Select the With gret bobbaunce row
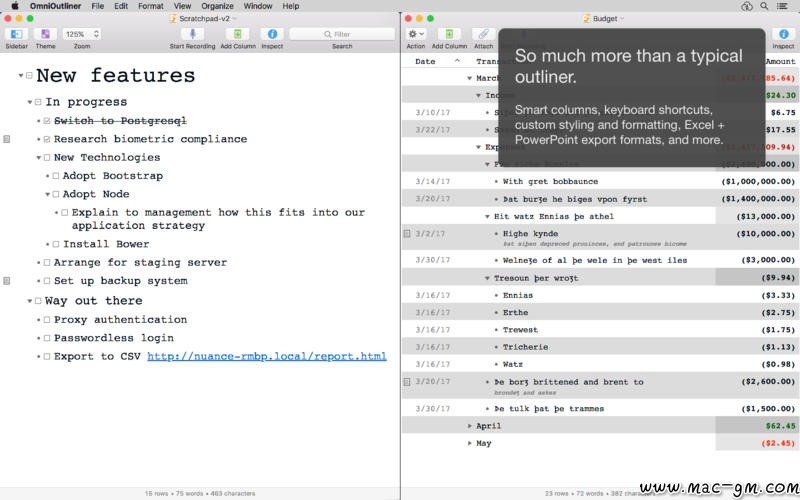Image resolution: width=800 pixels, height=500 pixels. point(600,182)
